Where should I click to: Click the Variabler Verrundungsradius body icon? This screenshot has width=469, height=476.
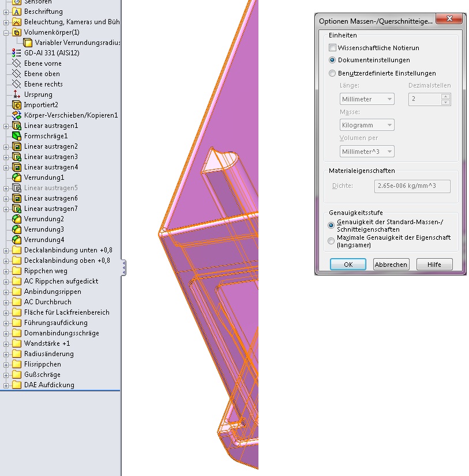28,43
